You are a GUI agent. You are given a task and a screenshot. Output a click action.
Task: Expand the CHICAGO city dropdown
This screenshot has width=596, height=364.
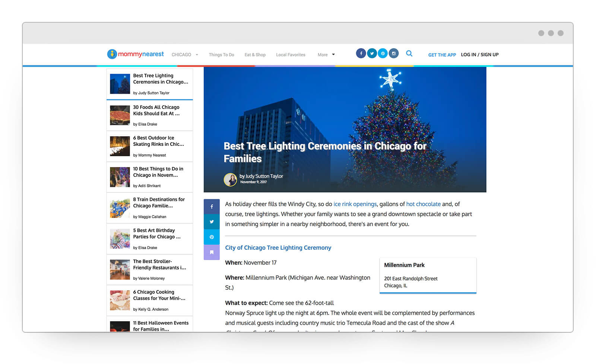pos(185,55)
